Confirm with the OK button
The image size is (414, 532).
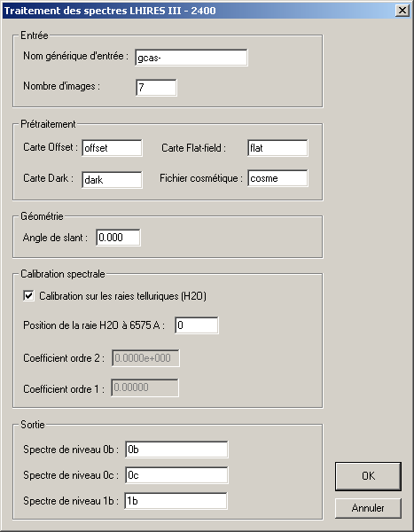368,476
